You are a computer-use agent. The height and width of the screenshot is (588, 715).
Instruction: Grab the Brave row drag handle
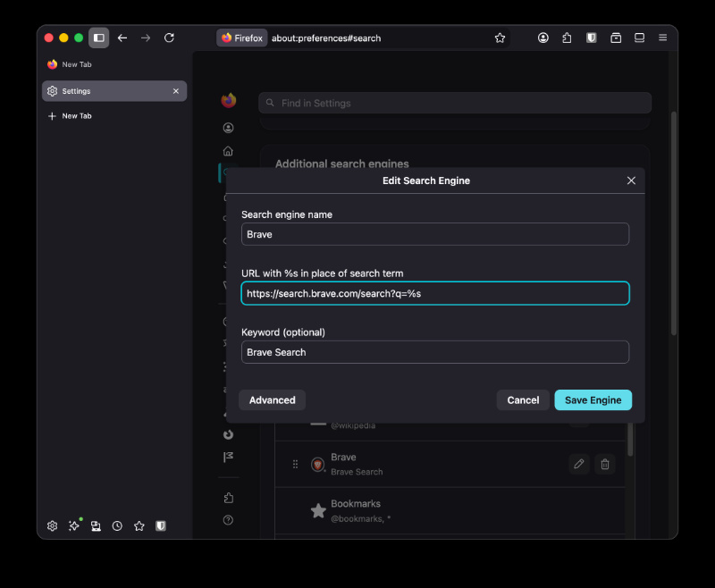click(296, 464)
